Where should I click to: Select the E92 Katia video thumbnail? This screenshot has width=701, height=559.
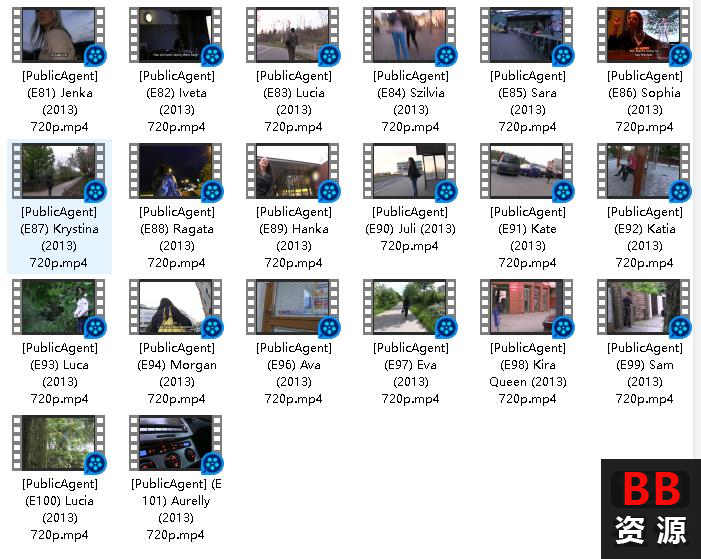(x=644, y=171)
